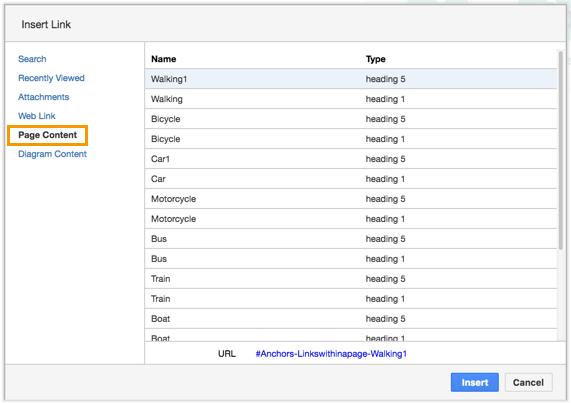
Task: Select the Motorcycle heading 5 row
Action: point(351,199)
